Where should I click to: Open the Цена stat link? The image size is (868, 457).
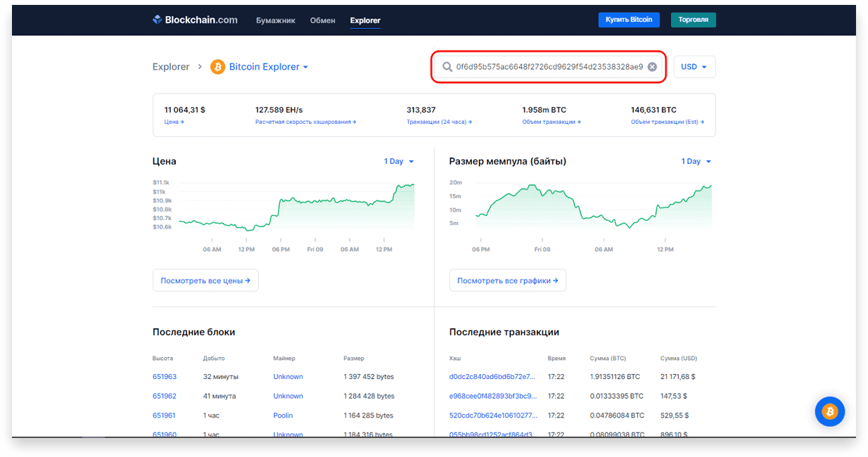(174, 122)
